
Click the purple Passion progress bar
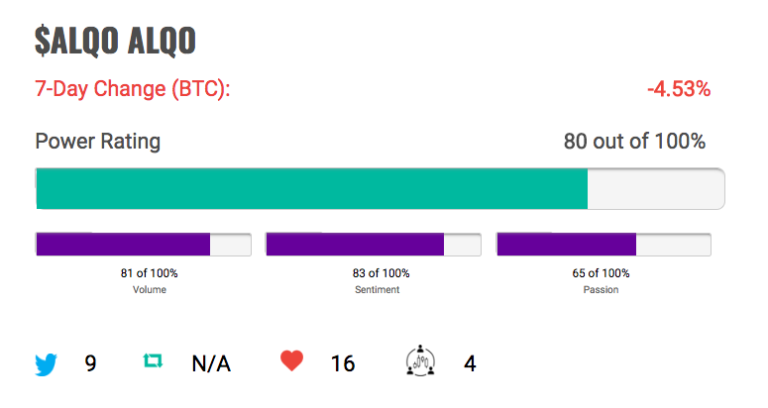click(604, 244)
